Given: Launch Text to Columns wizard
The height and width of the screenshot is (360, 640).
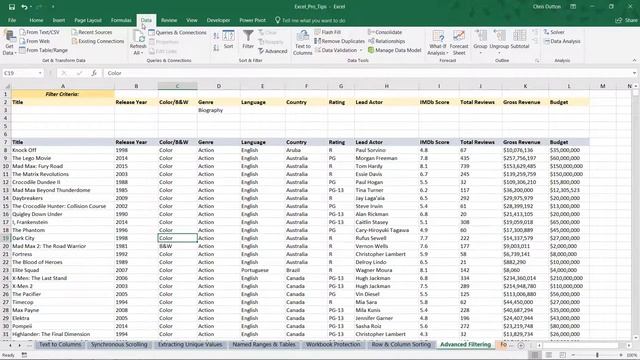Looking at the screenshot, I should [x=302, y=42].
